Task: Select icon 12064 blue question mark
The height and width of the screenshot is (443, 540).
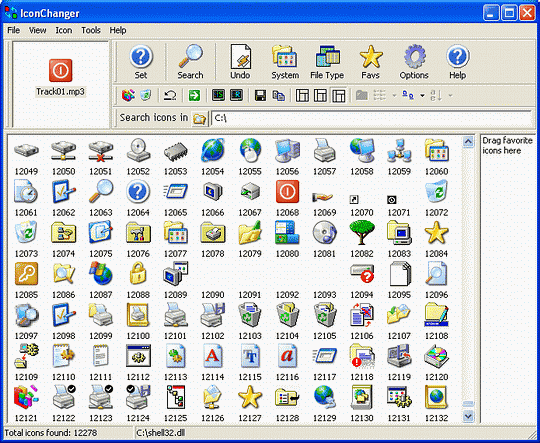Action: (138, 192)
